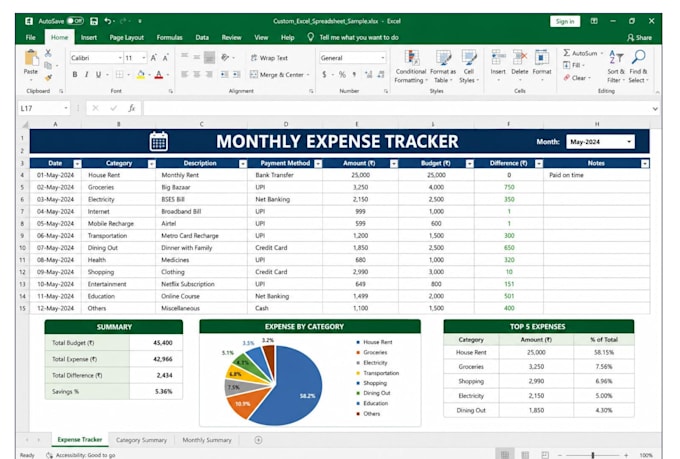Expand the formula bar chevron

pyautogui.click(x=655, y=108)
